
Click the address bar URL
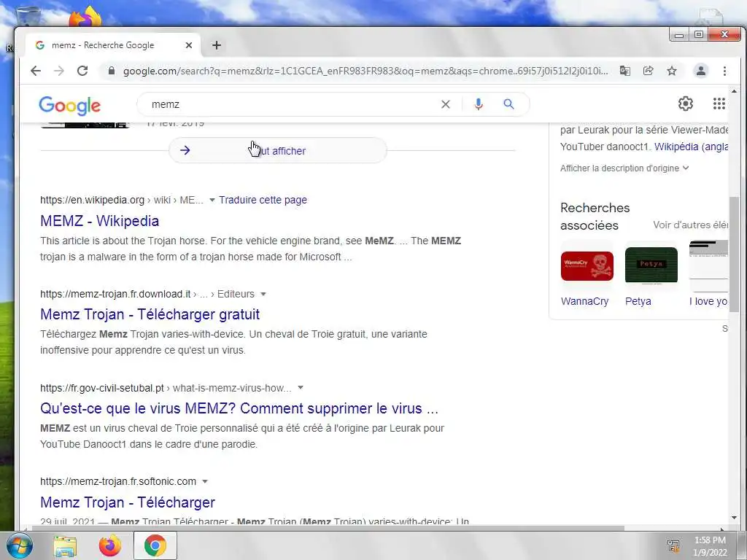[365, 71]
